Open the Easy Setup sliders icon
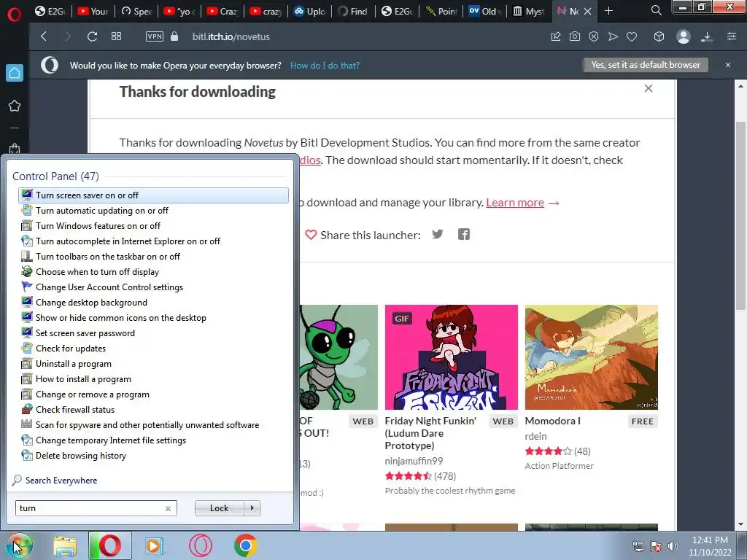The height and width of the screenshot is (560, 747). [x=732, y=36]
